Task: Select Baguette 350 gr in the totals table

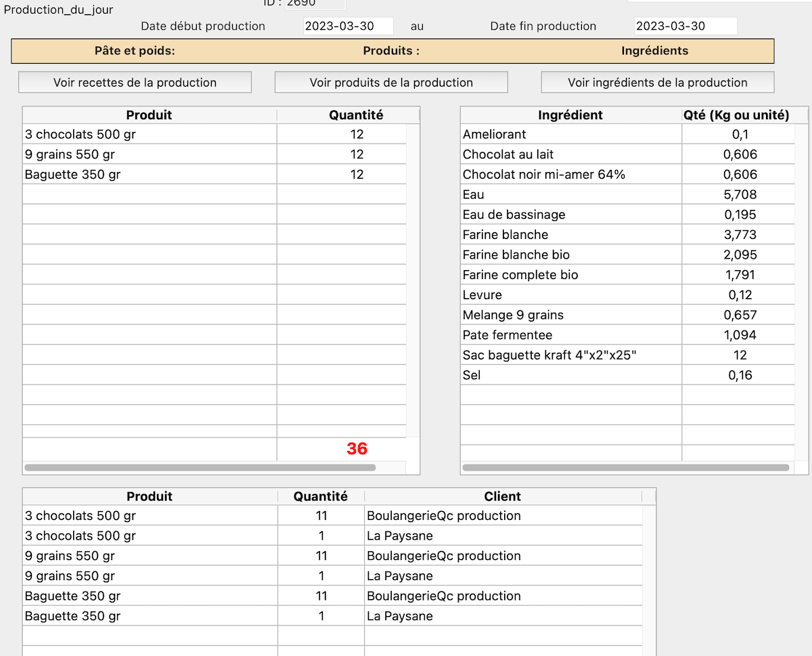Action: [x=215, y=175]
